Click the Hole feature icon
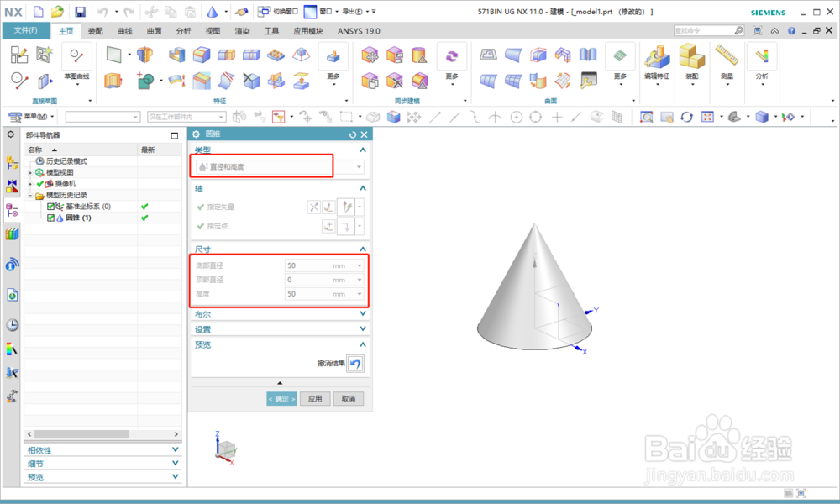The width and height of the screenshot is (840, 504). pyautogui.click(x=145, y=54)
